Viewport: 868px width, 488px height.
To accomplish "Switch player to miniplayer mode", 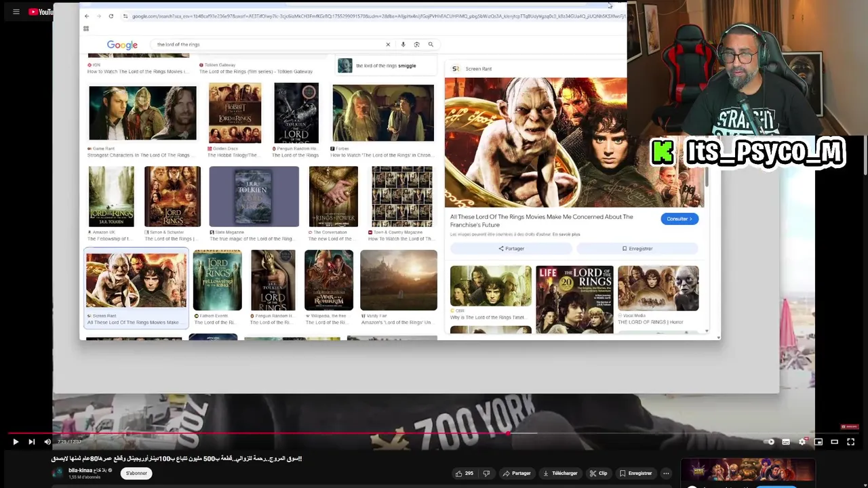I will [818, 442].
